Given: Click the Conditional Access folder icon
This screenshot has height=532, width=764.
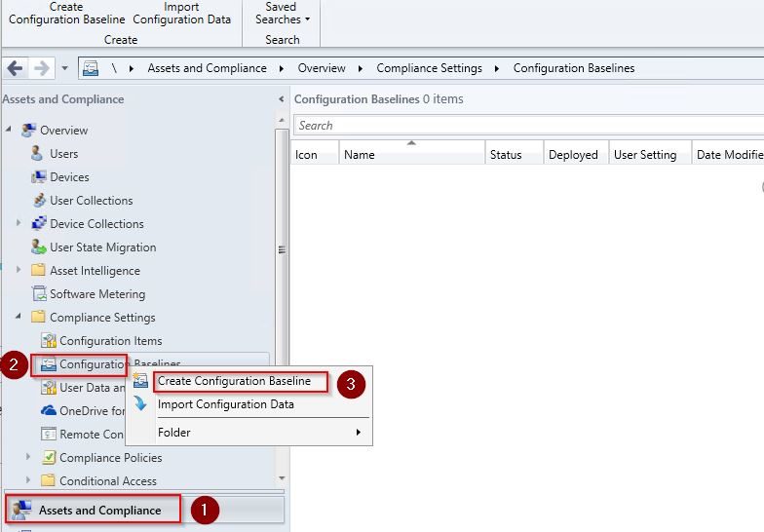Looking at the screenshot, I should point(48,480).
